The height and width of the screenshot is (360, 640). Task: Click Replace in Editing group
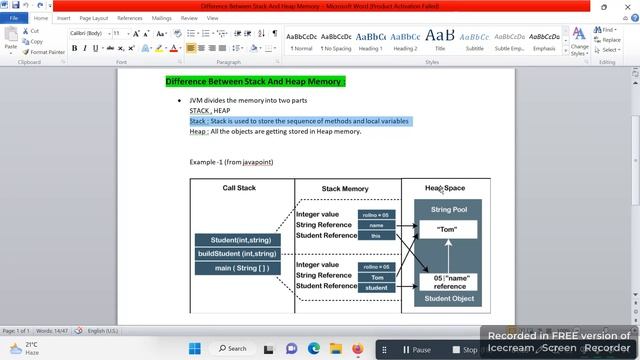click(x=607, y=40)
